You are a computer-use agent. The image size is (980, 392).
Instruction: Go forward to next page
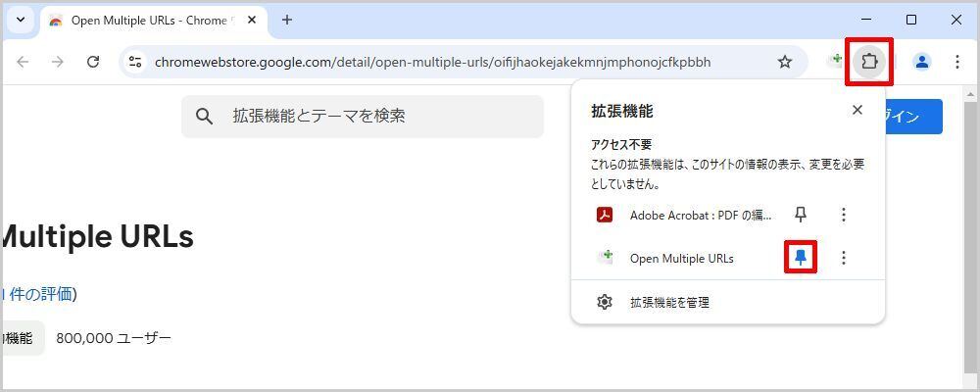point(58,62)
